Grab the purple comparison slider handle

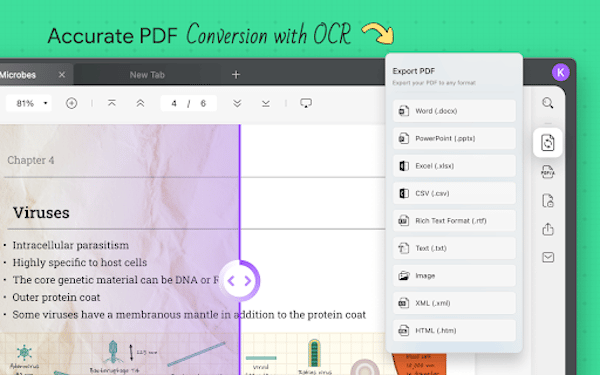pos(240,280)
